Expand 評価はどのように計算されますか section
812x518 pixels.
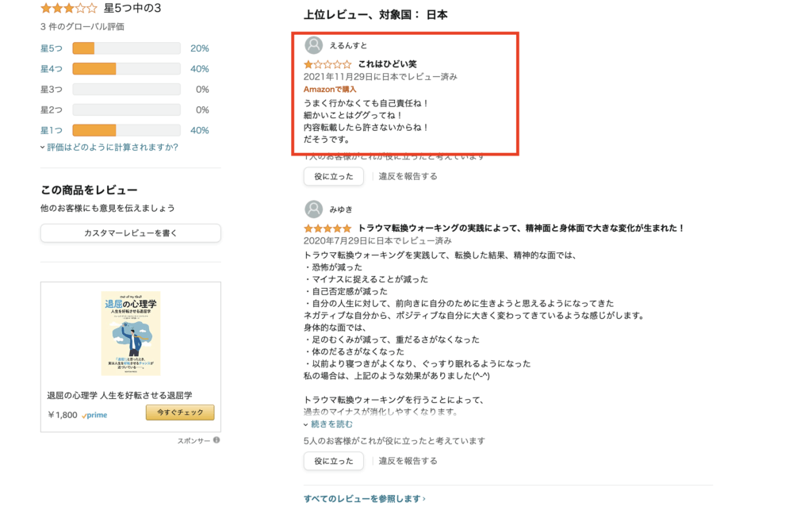click(x=109, y=147)
